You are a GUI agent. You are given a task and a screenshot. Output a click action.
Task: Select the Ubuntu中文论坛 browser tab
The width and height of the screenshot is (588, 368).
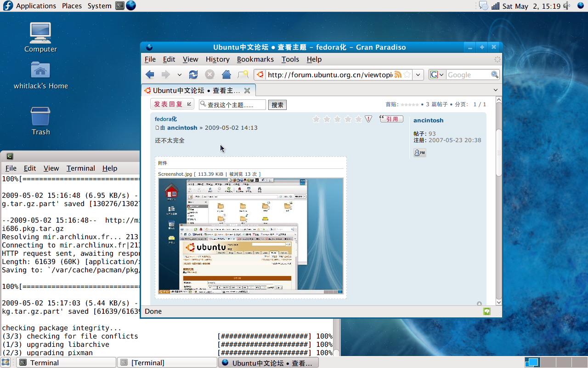198,91
